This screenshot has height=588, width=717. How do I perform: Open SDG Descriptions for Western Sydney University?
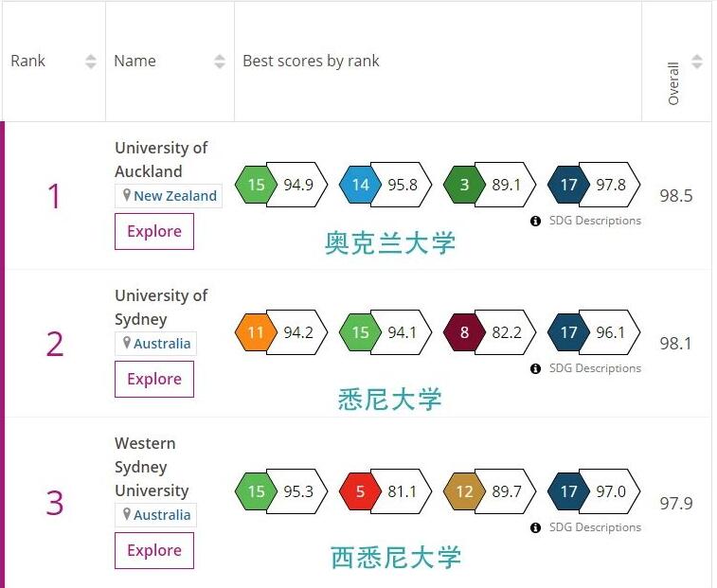[x=595, y=527]
